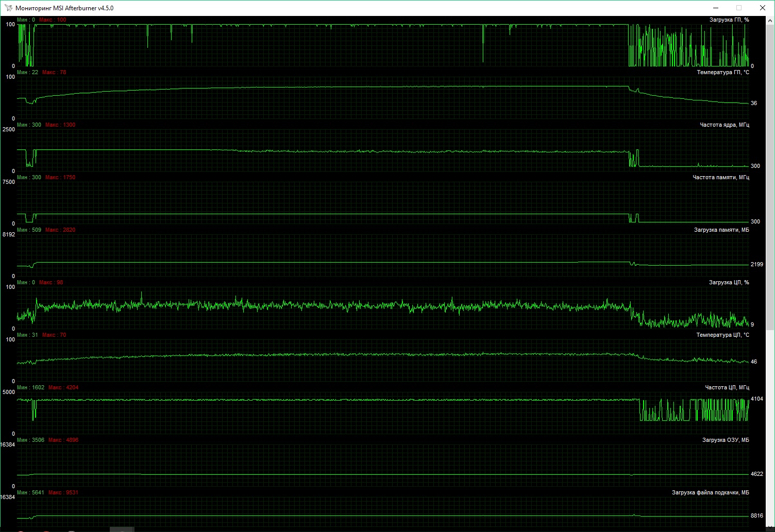Click inside the CPU clock graph area
Viewport: 775px width, 532px height.
point(382,413)
